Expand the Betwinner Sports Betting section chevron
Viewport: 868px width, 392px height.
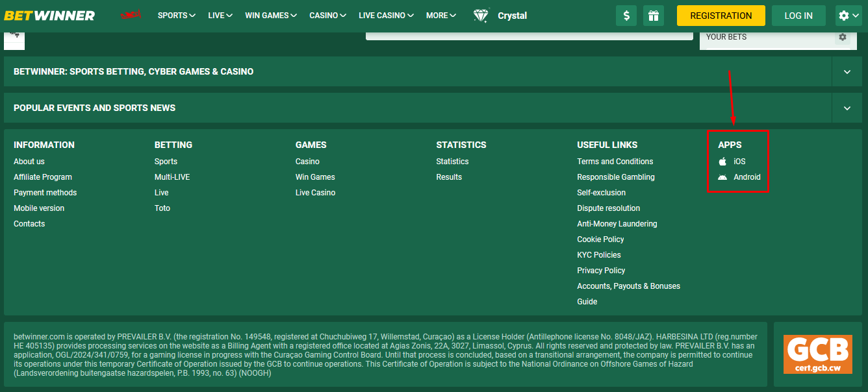pos(847,71)
